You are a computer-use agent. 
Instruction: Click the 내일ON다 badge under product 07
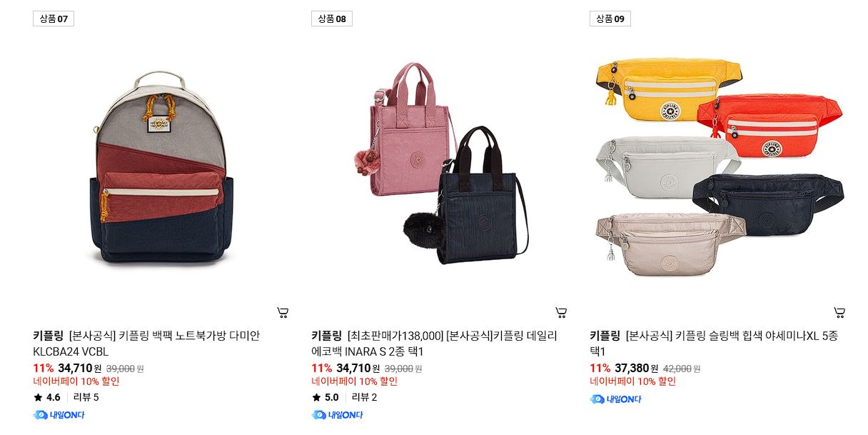click(x=59, y=415)
